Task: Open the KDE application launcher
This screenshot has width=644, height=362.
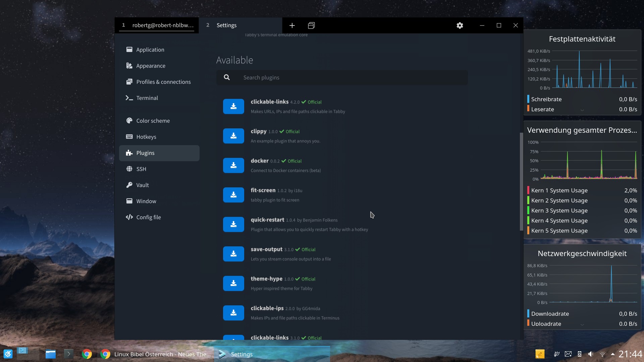Action: (8, 354)
